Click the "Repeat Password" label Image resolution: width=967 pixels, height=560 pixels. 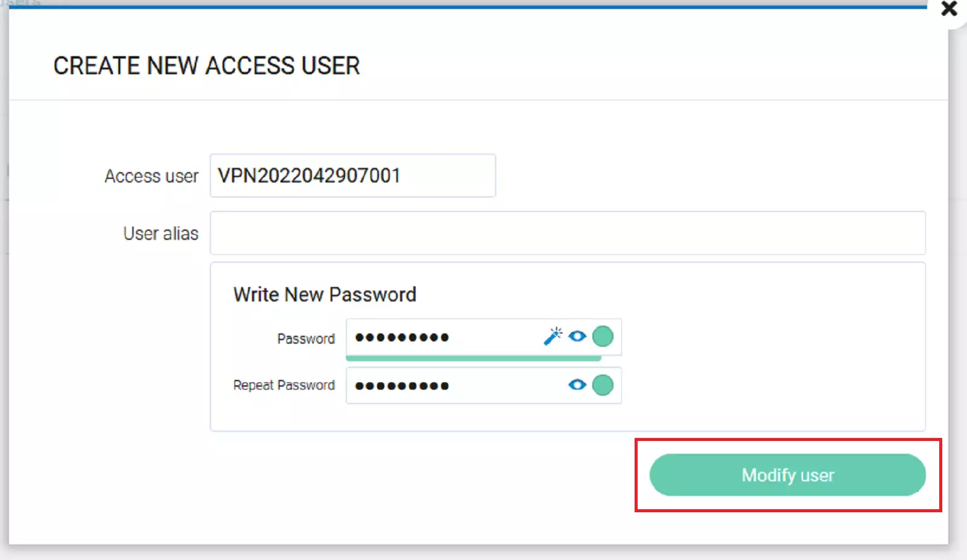click(x=283, y=385)
